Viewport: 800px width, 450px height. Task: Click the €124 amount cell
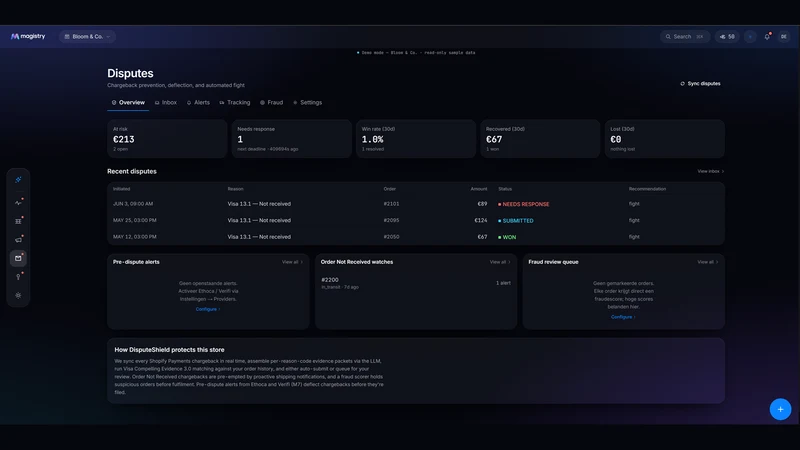click(481, 220)
